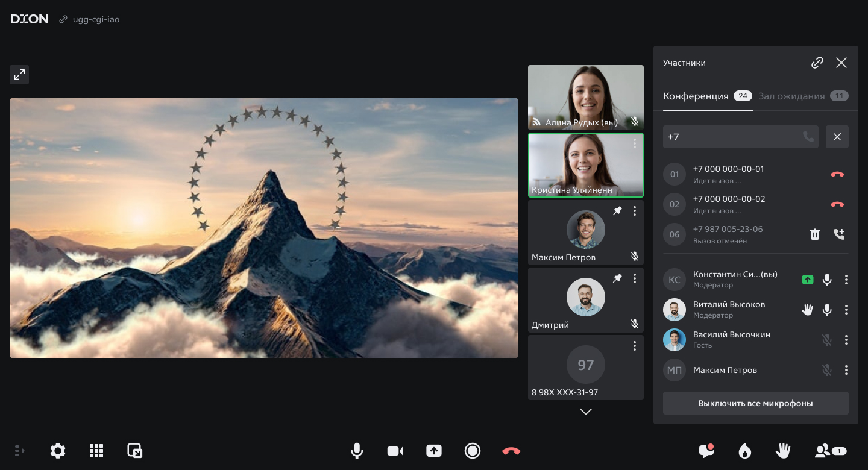Open the Зал ожидания tab
The height and width of the screenshot is (470, 868).
pyautogui.click(x=804, y=96)
